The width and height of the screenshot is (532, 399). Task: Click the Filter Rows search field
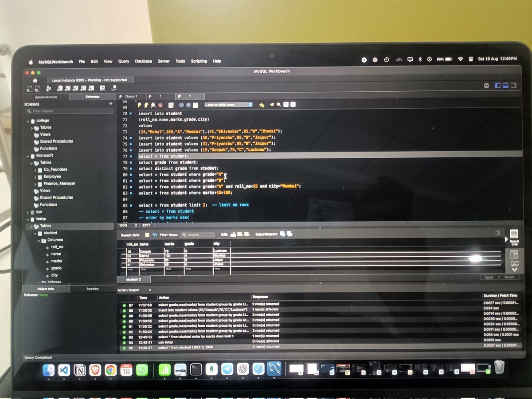click(198, 235)
